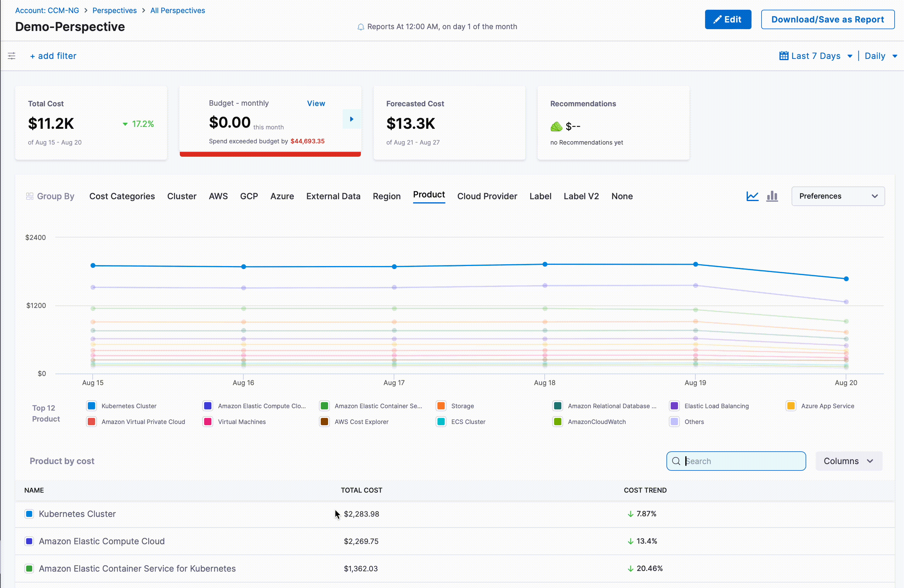
Task: Open the budget View link
Action: (x=316, y=103)
